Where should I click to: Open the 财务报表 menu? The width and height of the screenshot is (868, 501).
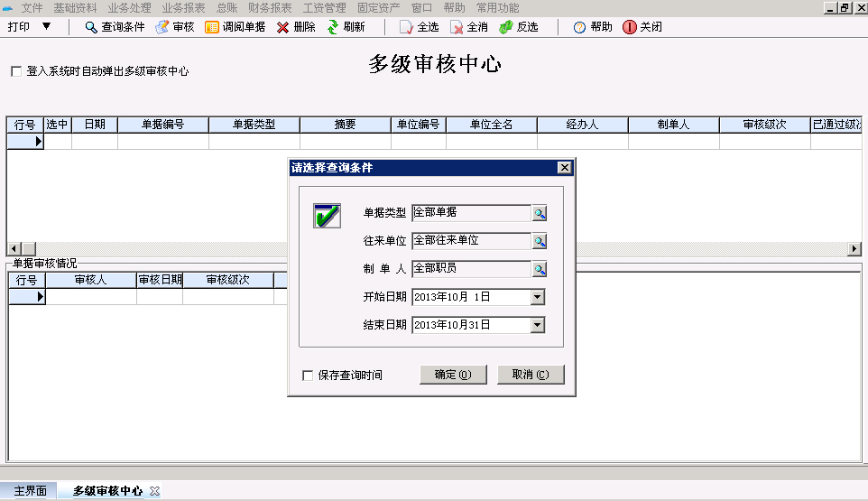click(x=270, y=7)
